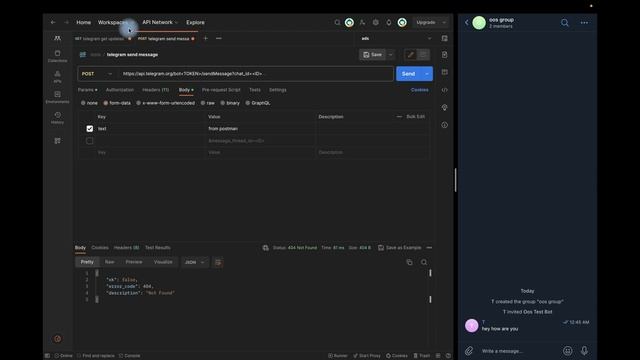Open the Pre-request Script tab

(x=221, y=90)
